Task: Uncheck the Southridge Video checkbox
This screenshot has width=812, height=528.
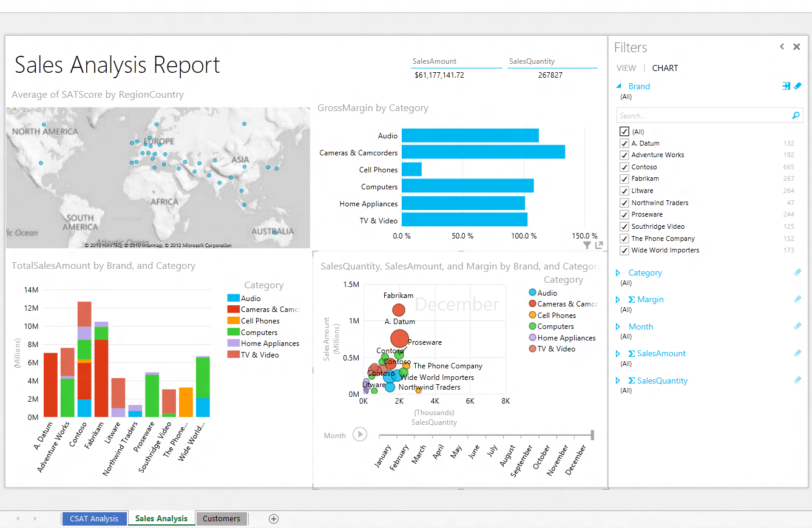Action: coord(624,226)
